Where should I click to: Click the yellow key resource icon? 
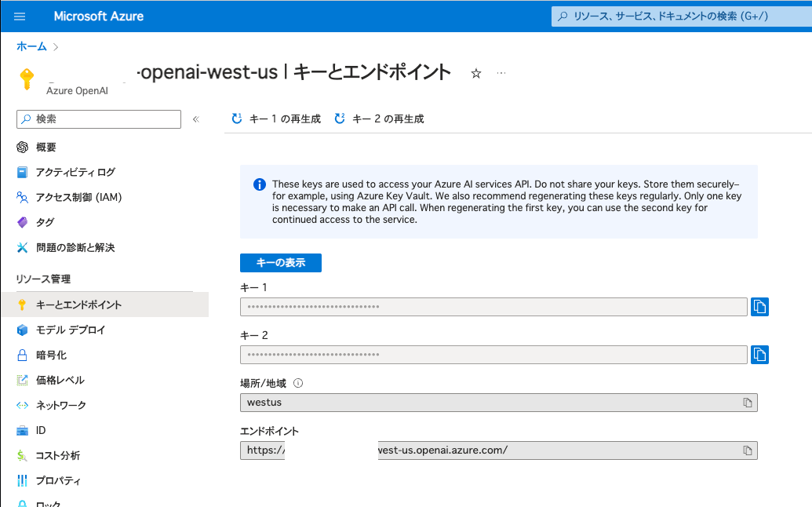(x=27, y=78)
